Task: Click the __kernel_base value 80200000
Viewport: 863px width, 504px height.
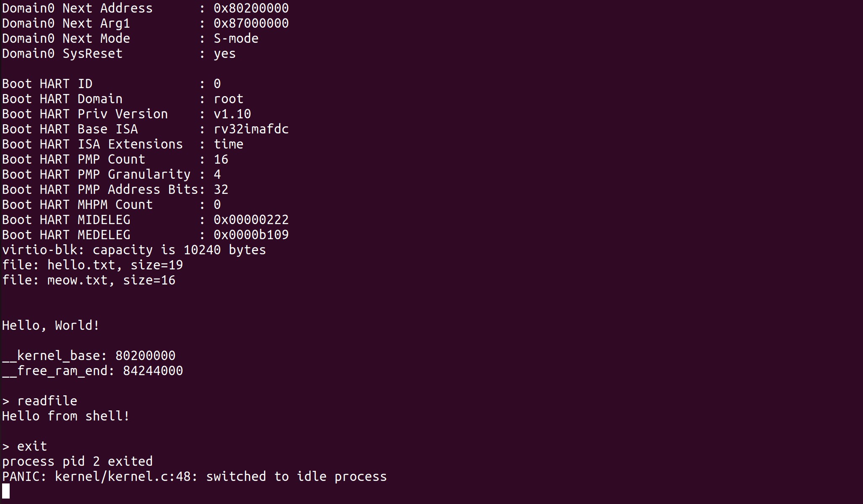Action: 145,355
